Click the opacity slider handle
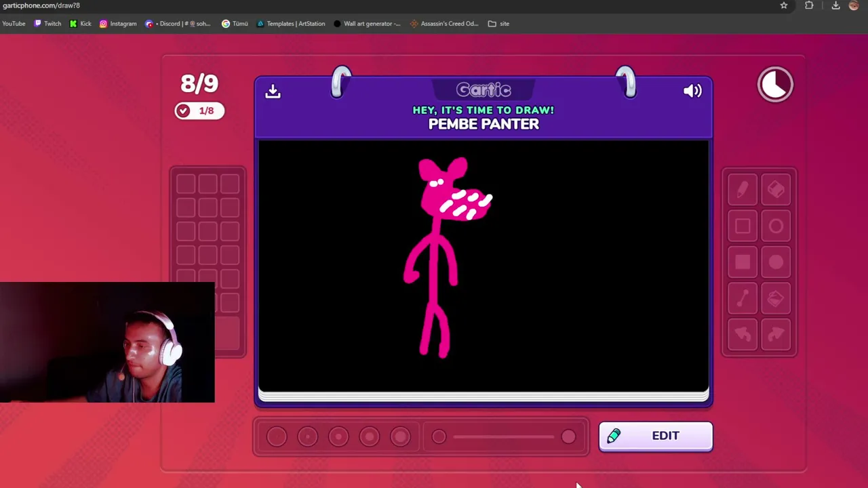 pos(568,437)
